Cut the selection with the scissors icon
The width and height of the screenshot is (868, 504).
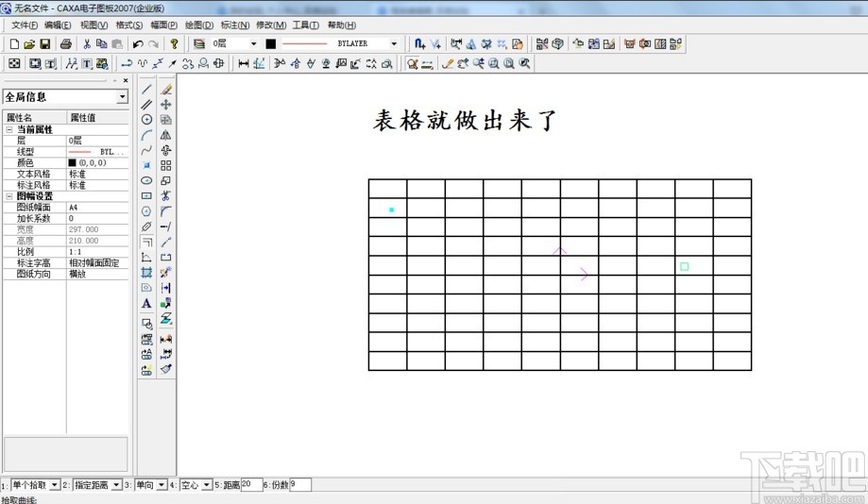(87, 43)
